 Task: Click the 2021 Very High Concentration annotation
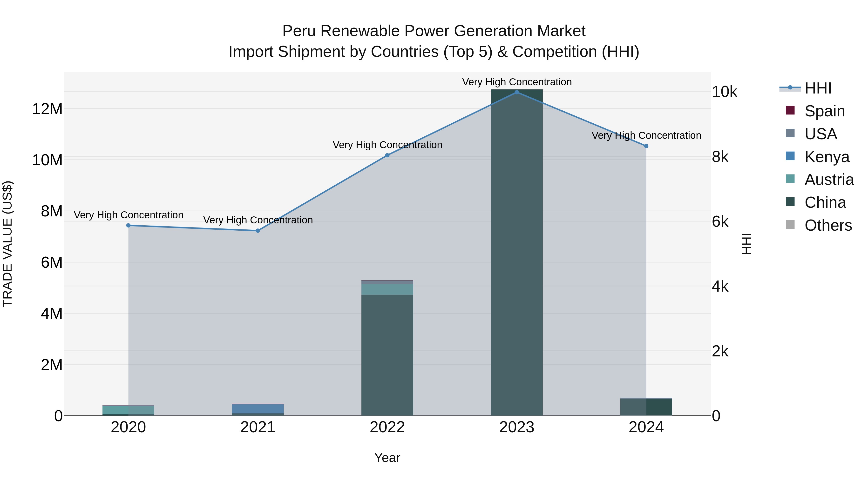[258, 220]
